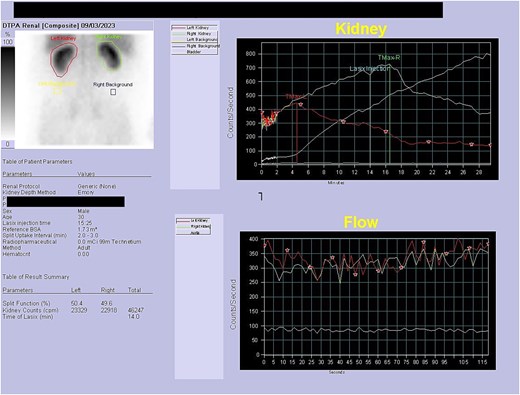Click Left Kidney entry in Flow legend

193,220
